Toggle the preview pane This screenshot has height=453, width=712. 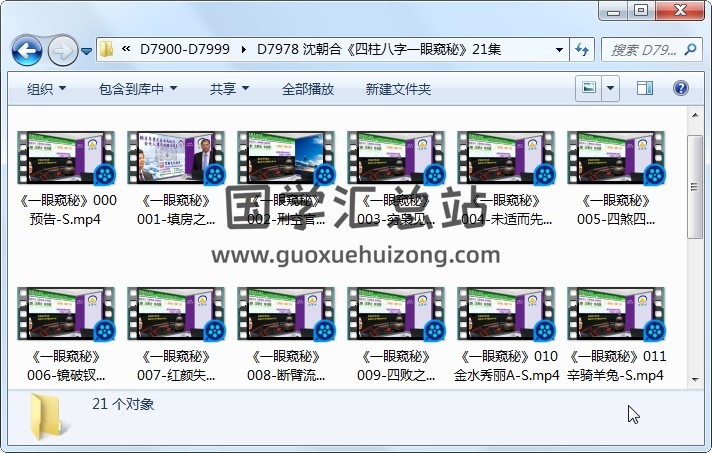[x=645, y=88]
